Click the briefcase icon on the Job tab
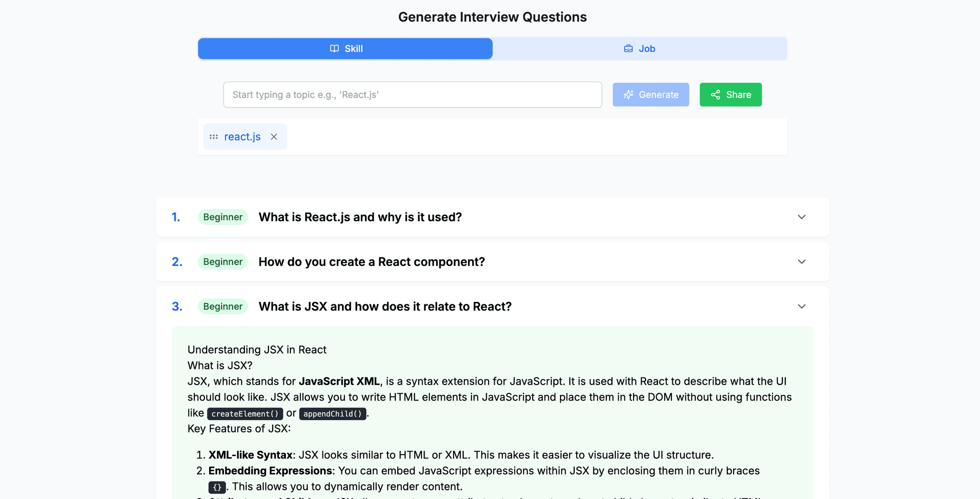 628,48
